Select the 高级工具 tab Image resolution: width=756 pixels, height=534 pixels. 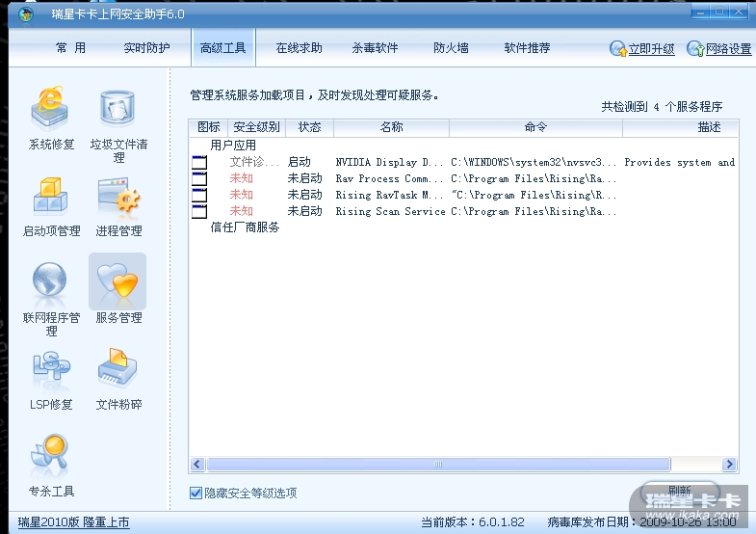coord(223,48)
